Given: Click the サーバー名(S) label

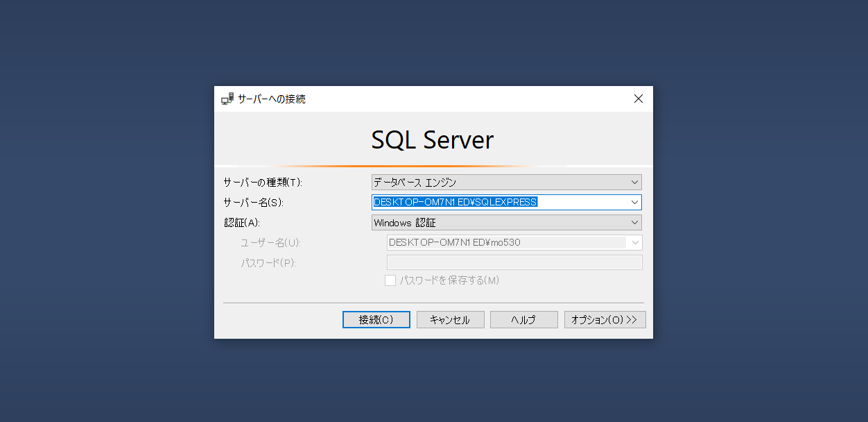Looking at the screenshot, I should [253, 203].
